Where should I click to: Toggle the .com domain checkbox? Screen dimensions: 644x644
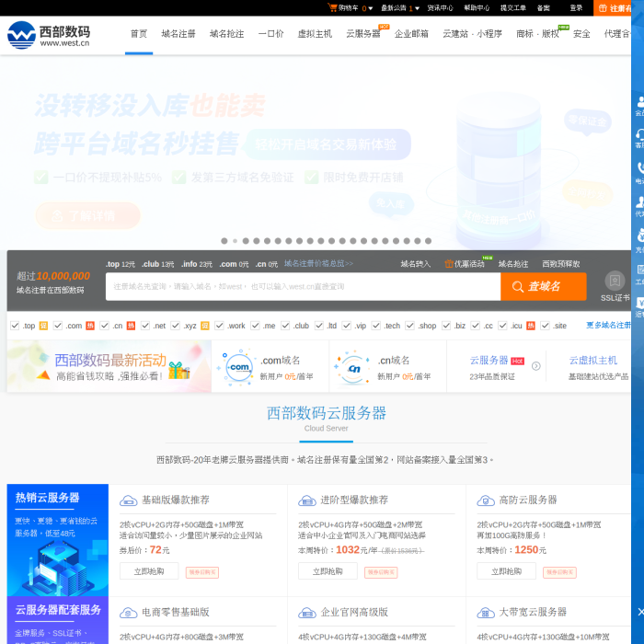pyautogui.click(x=57, y=326)
